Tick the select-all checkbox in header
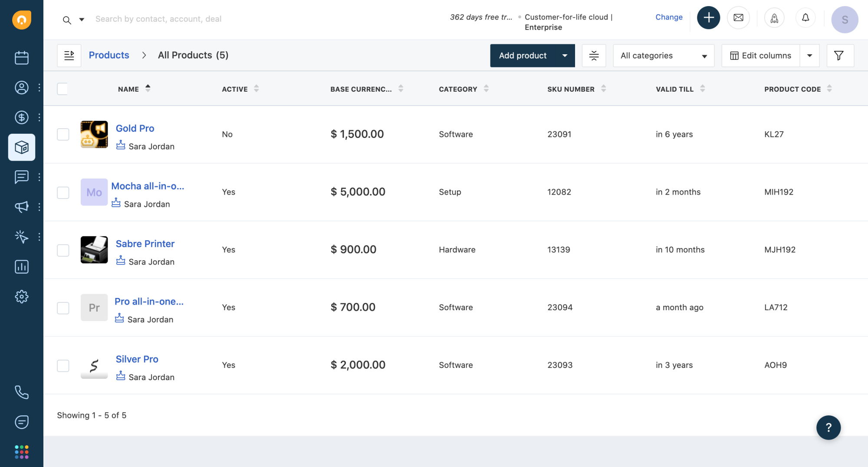868x467 pixels. click(x=62, y=89)
